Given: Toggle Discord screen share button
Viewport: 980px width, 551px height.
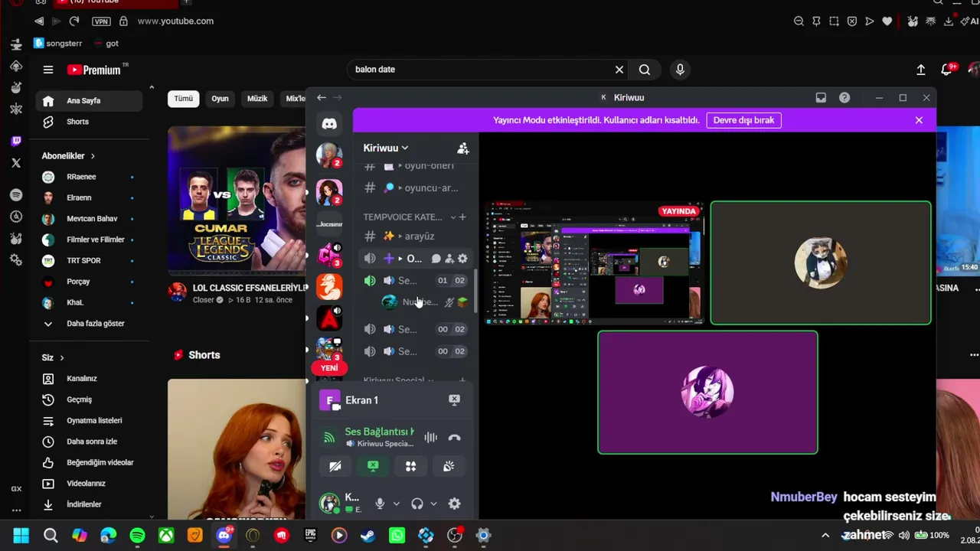Looking at the screenshot, I should tap(373, 466).
